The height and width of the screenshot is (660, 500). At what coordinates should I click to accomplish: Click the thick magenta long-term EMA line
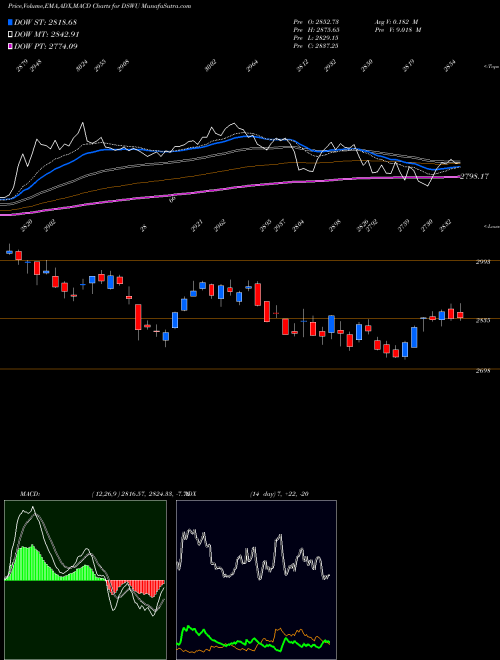229,188
